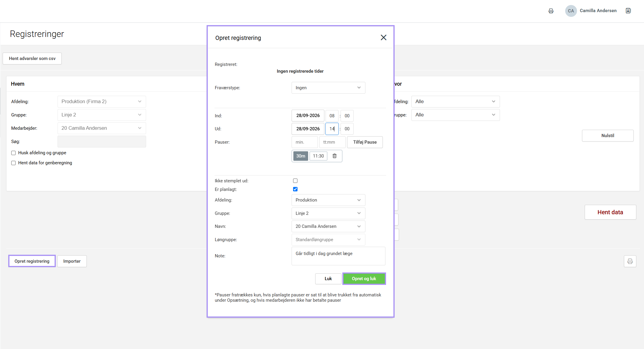Click the Note text area
Image resolution: width=644 pixels, height=349 pixels.
coord(338,256)
